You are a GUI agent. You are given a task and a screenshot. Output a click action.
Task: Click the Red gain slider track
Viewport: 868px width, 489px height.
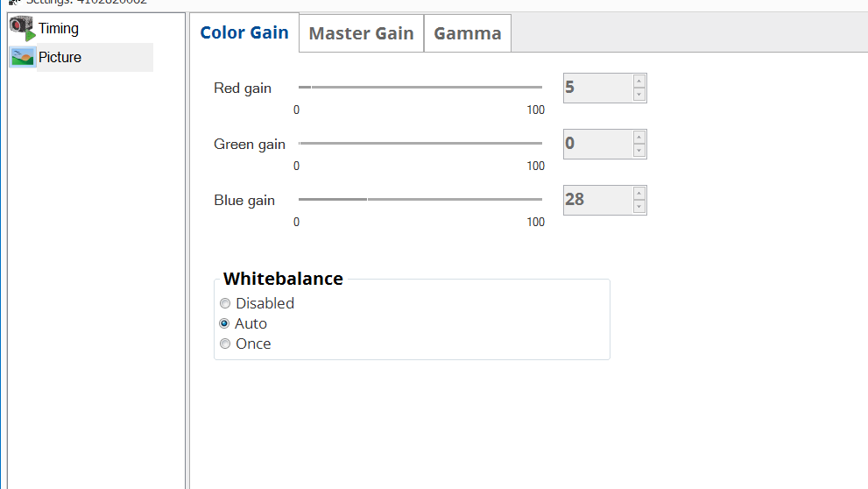click(x=420, y=88)
